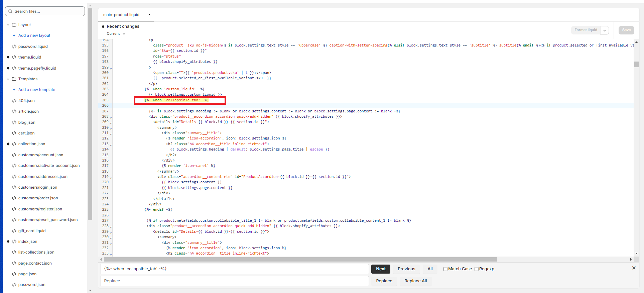The height and width of the screenshot is (293, 644).
Task: Click the code icon beside cart.json
Action: pyautogui.click(x=14, y=133)
